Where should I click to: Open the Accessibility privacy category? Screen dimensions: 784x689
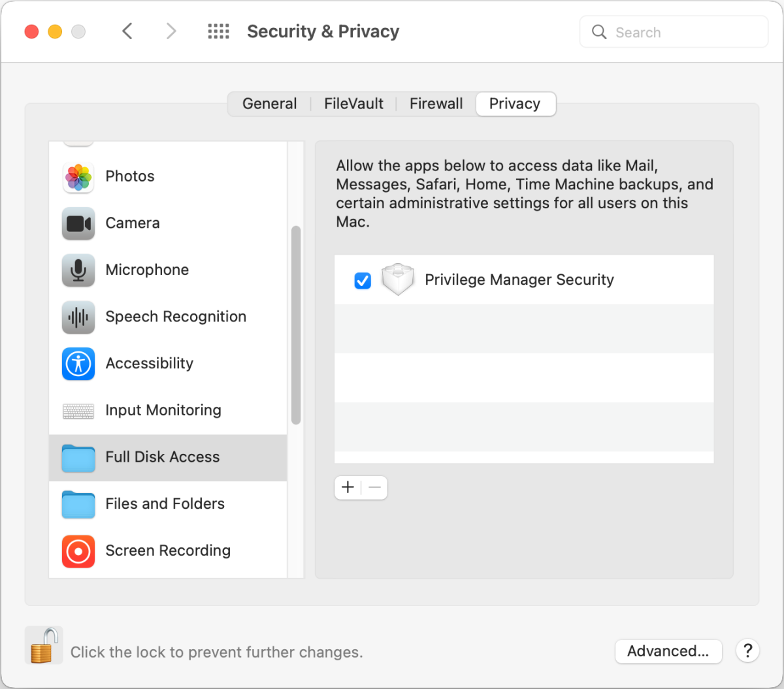(149, 364)
